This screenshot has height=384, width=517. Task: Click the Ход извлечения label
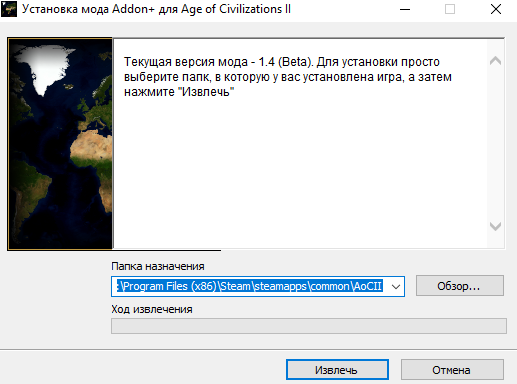pos(152,309)
